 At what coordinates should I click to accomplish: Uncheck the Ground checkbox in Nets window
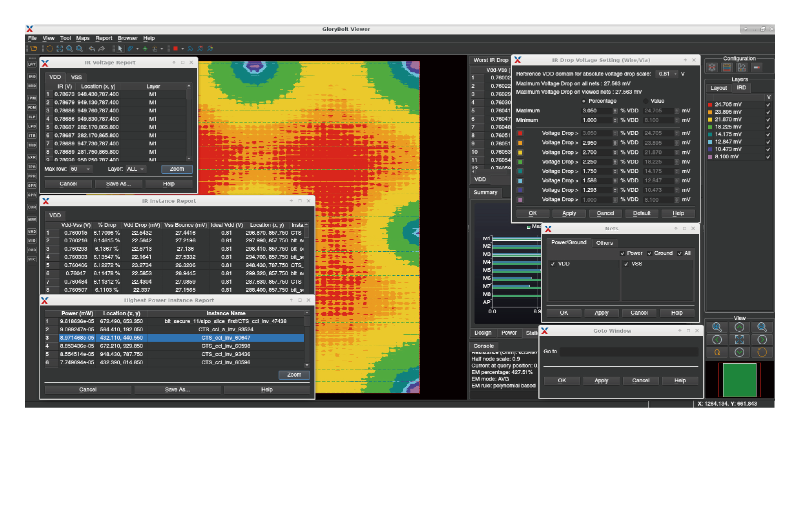point(649,253)
